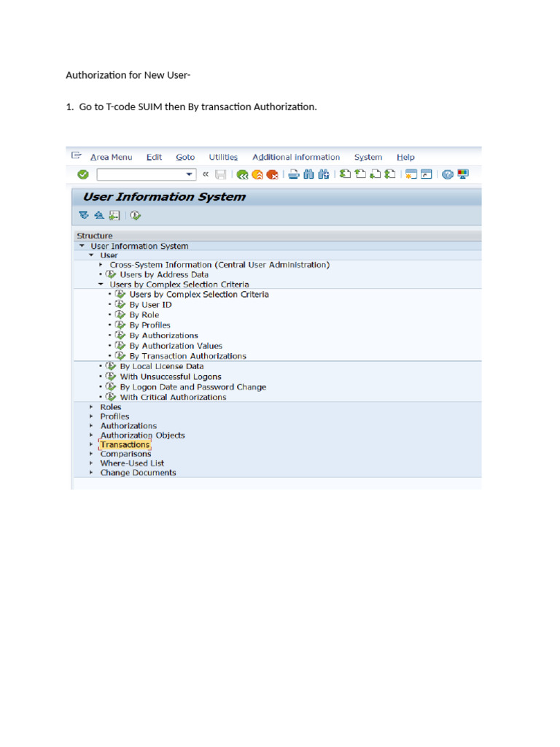The image size is (560, 747).
Task: Open the System menu
Action: [367, 157]
